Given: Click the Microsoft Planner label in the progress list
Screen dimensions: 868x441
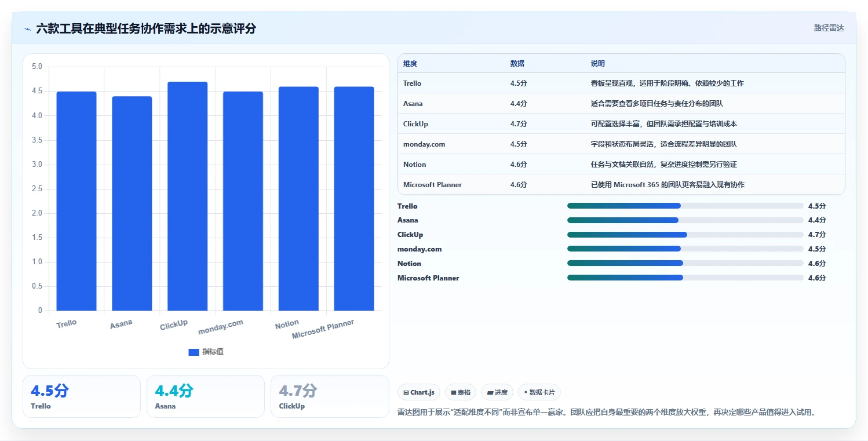Looking at the screenshot, I should (428, 278).
